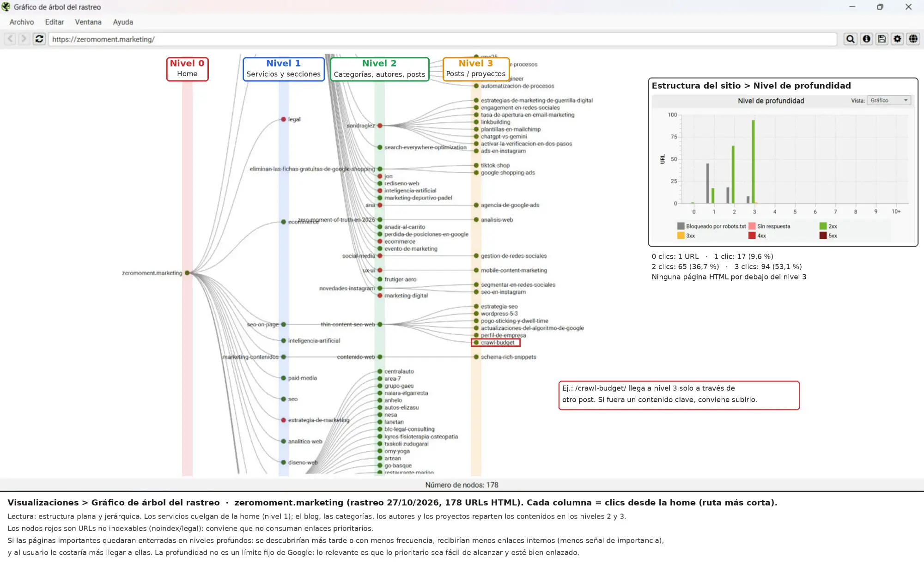Open the Ayuda menu
The width and height of the screenshot is (924, 587).
tap(123, 22)
